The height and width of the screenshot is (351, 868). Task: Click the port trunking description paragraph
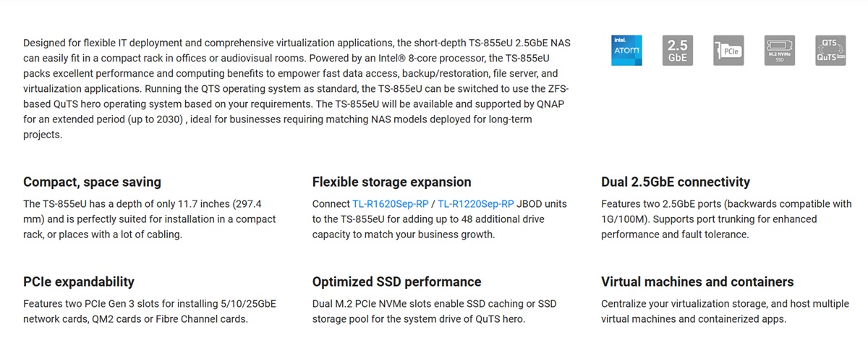726,219
